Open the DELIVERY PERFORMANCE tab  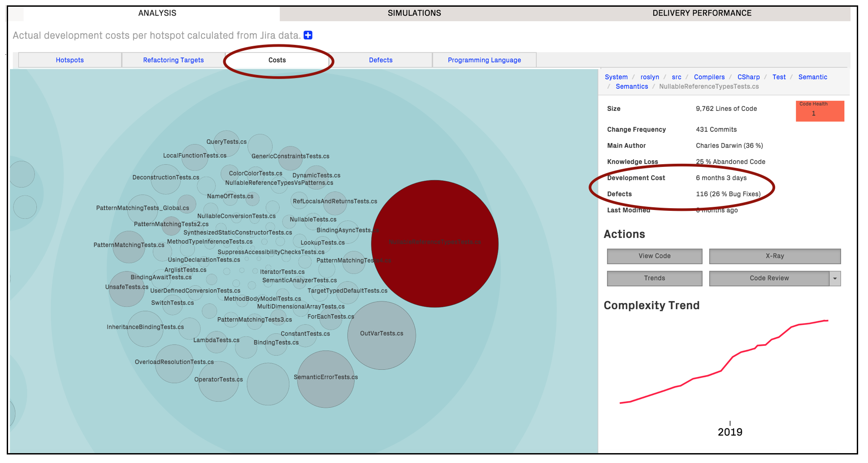click(701, 13)
